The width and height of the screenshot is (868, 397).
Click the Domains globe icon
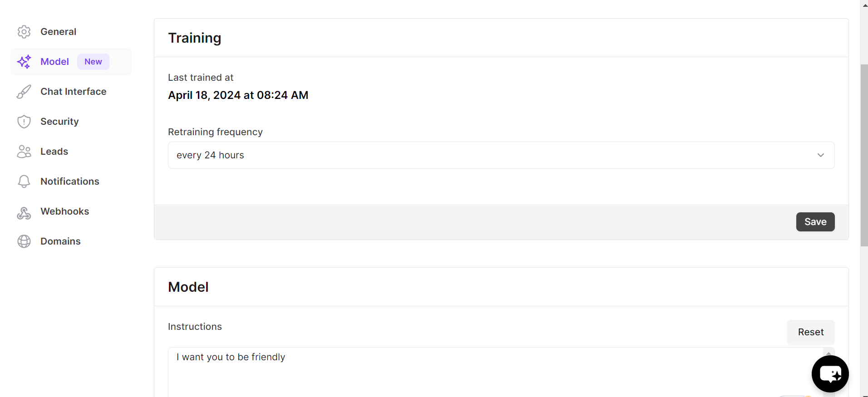pos(24,241)
